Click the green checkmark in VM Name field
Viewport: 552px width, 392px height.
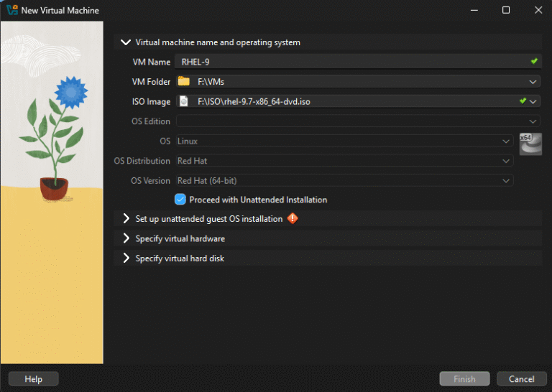pyautogui.click(x=533, y=62)
